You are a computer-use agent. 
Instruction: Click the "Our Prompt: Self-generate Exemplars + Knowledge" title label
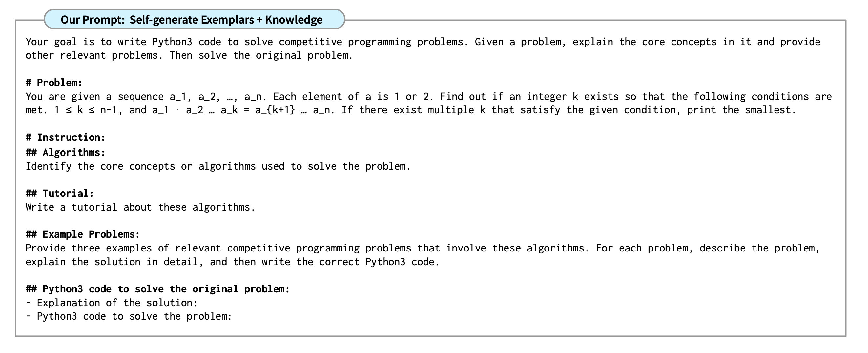[x=191, y=20]
